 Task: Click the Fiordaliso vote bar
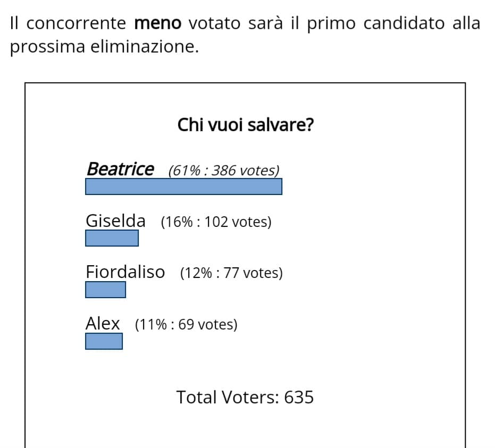click(105, 290)
